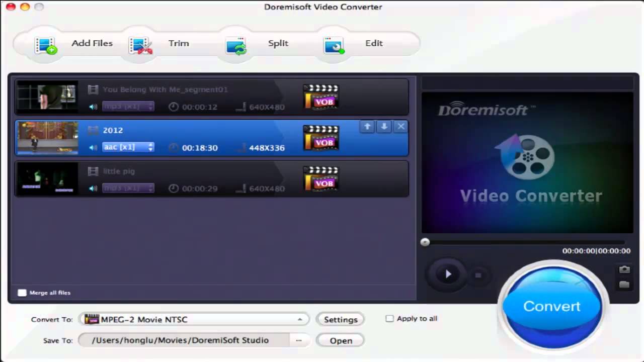Click the Trim label in toolbar
This screenshot has width=644, height=362.
pyautogui.click(x=179, y=43)
